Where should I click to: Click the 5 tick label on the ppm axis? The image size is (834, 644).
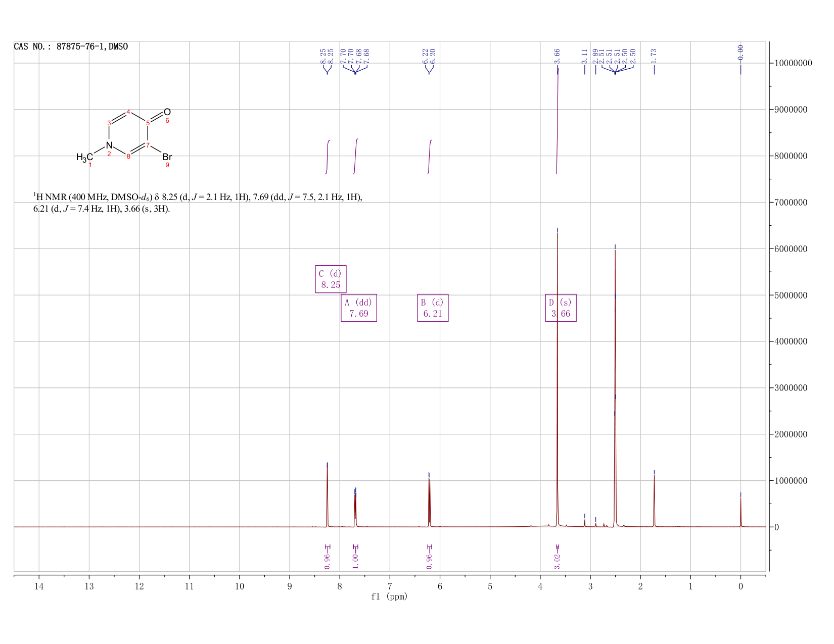pos(490,586)
